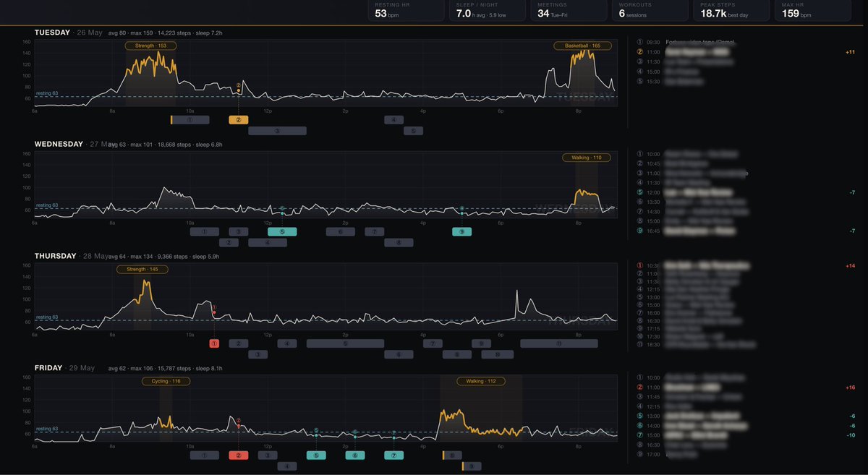The image size is (868, 475).
Task: Select Wednesday's meeting block 8
Action: tap(399, 243)
